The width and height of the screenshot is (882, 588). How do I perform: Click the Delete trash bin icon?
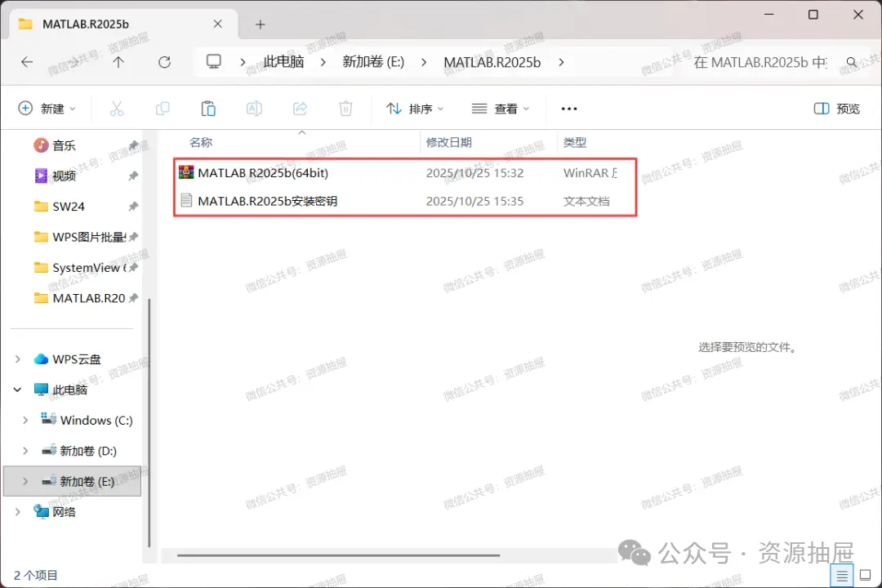point(346,109)
